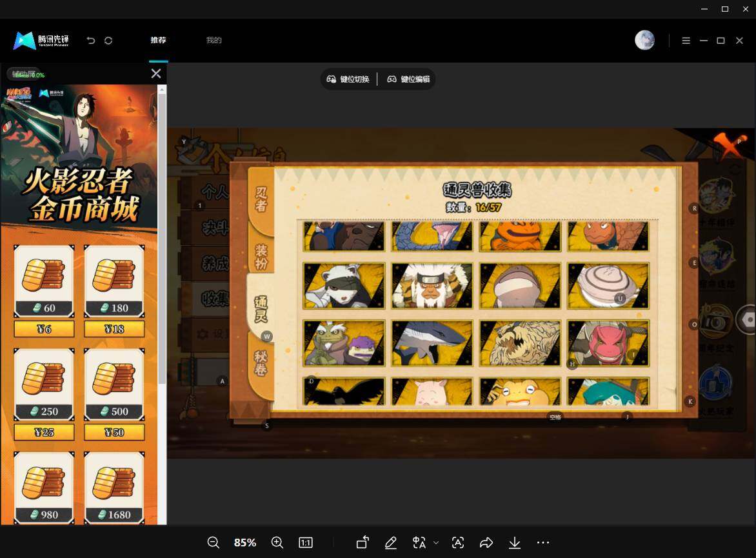756x558 pixels.
Task: Download the image with the save icon
Action: click(515, 543)
